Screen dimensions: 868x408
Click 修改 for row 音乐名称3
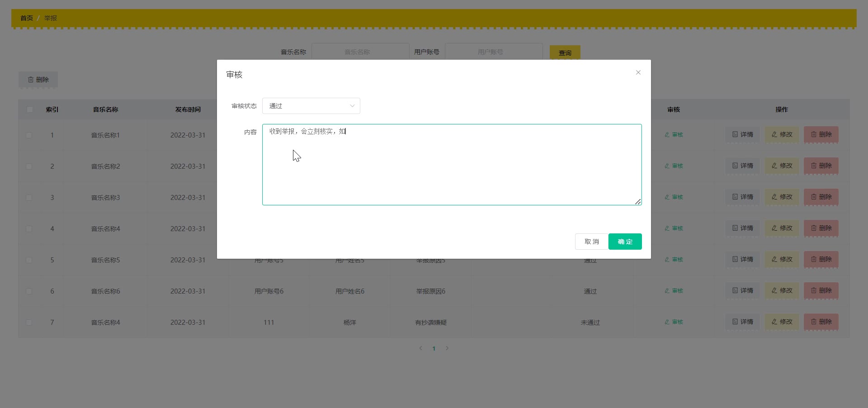point(782,197)
